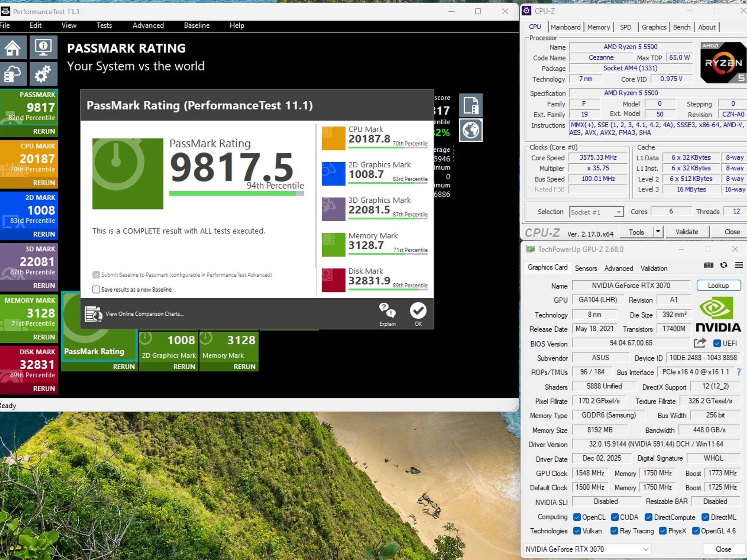Open the Socket #1 selection dropdown in CPU-Z
The height and width of the screenshot is (560, 747).
click(x=596, y=212)
